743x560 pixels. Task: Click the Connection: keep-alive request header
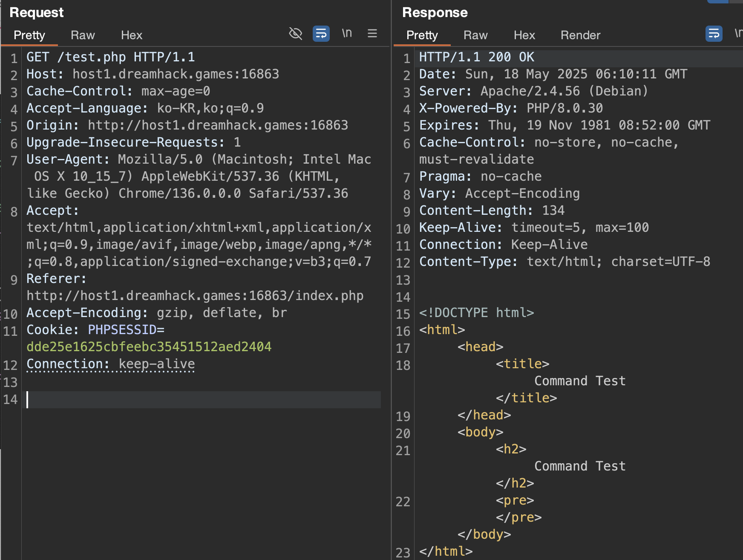(x=110, y=364)
